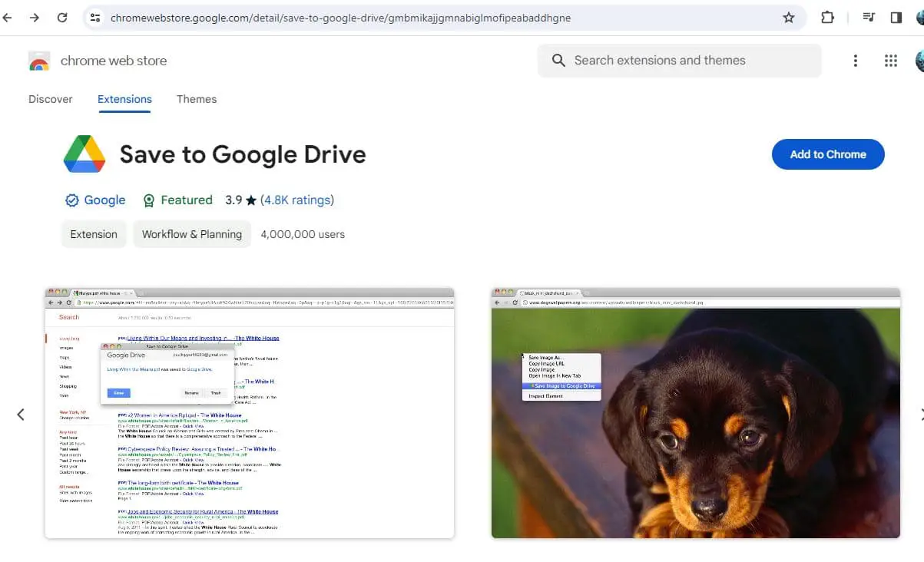This screenshot has width=924, height=562.
Task: Toggle the browser side panel icon
Action: click(896, 18)
